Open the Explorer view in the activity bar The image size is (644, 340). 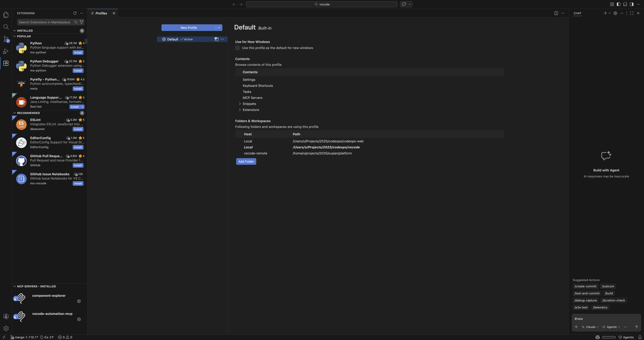(x=6, y=15)
